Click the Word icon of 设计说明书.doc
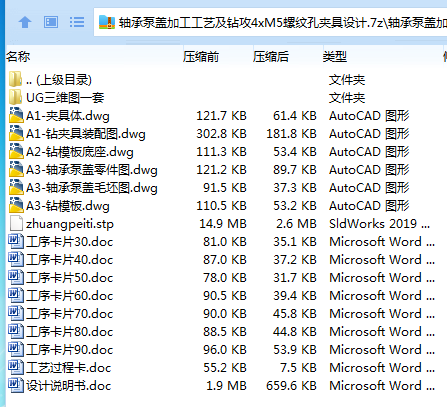 click(16, 385)
